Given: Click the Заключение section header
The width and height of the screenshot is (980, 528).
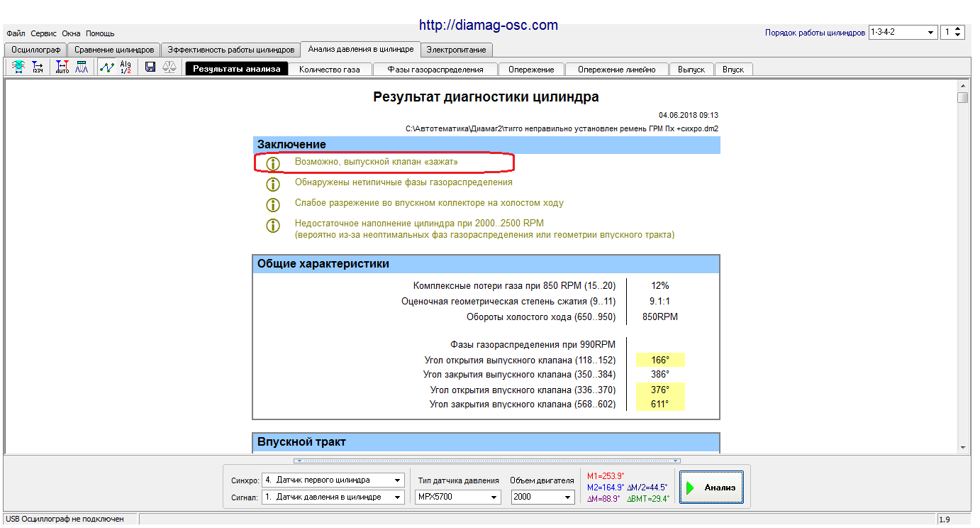Looking at the screenshot, I should (486, 145).
